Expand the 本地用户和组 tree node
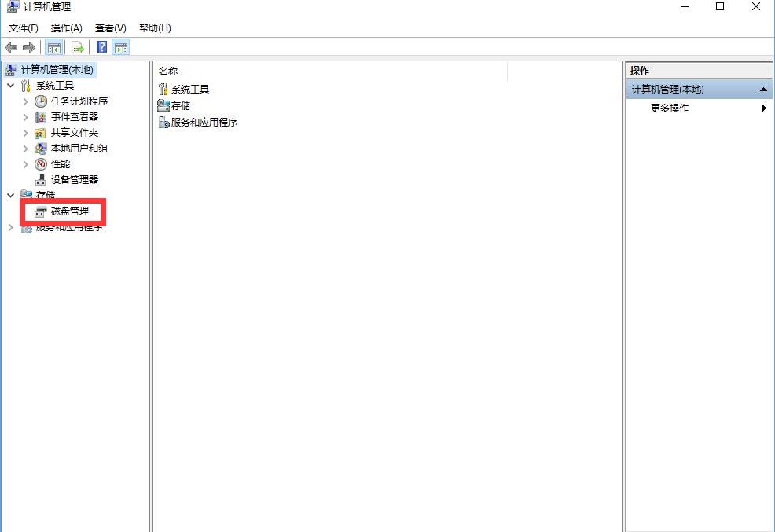This screenshot has width=775, height=532. click(26, 149)
